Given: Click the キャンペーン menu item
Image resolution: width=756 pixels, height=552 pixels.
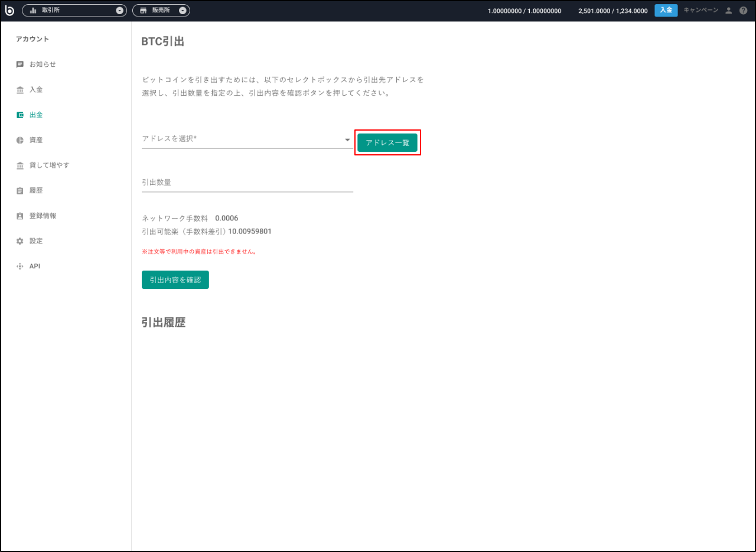Looking at the screenshot, I should [700, 10].
